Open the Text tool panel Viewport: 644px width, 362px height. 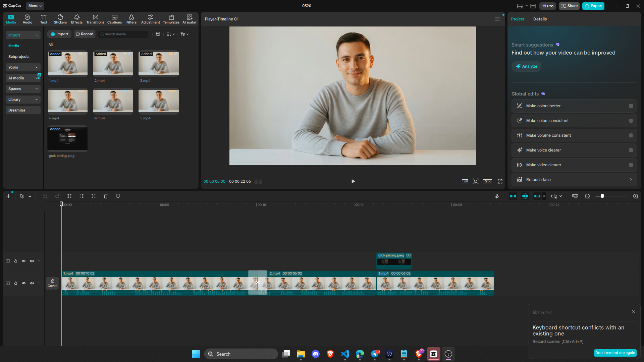point(44,19)
